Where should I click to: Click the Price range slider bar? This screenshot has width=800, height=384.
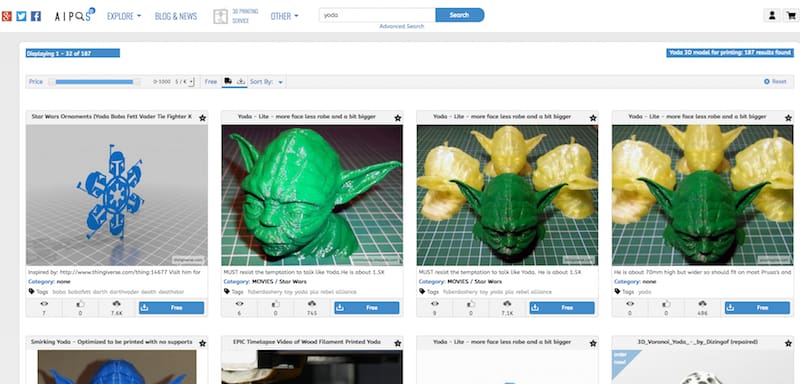(94, 82)
